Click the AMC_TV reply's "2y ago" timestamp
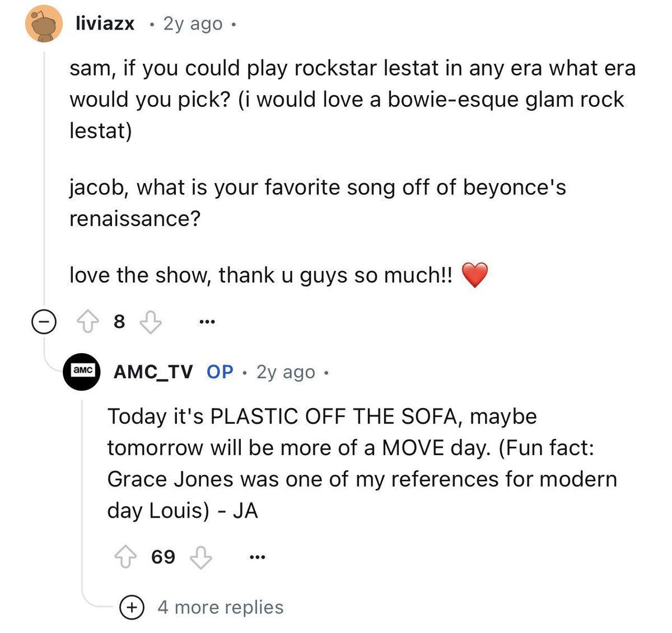The image size is (672, 633). pyautogui.click(x=286, y=372)
